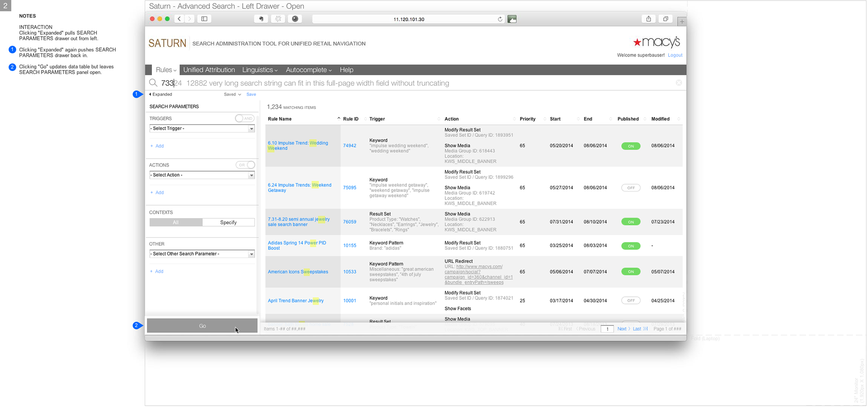Open a new tab with the plus icon
The width and height of the screenshot is (868, 407).
click(682, 21)
